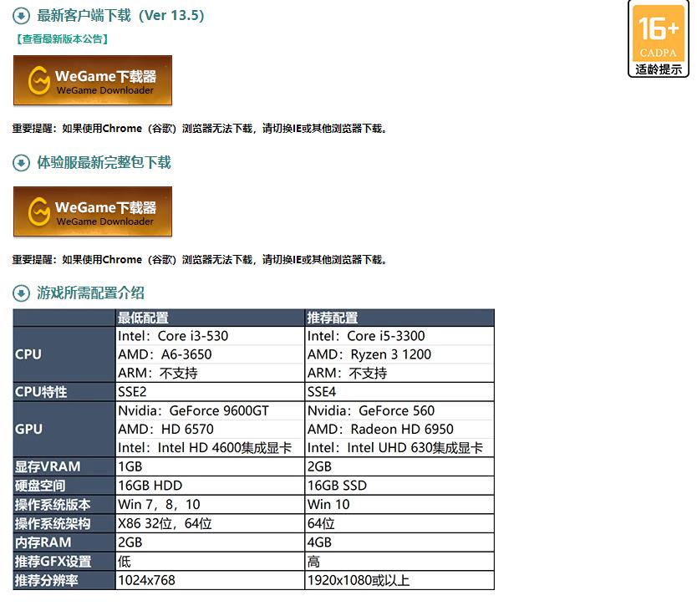Click the 适龄提示 label under the age badge
The width and height of the screenshot is (697, 616).
[658, 67]
